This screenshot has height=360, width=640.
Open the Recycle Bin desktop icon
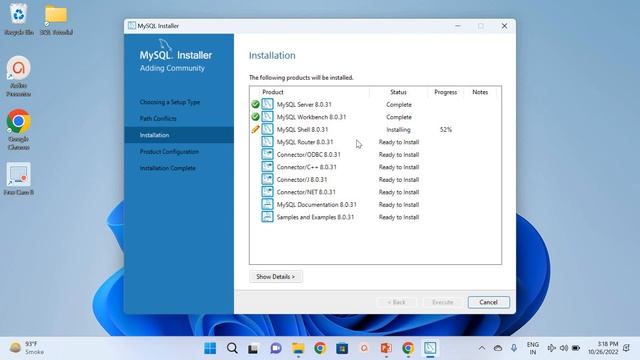(19, 20)
